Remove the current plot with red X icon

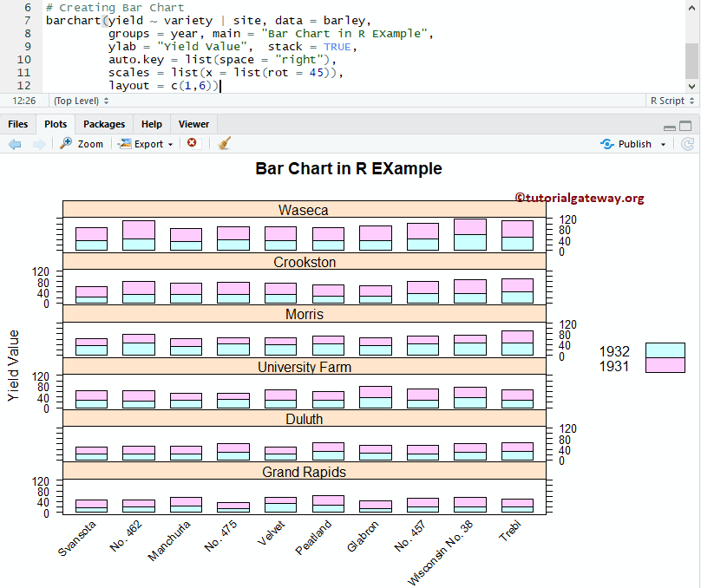(x=193, y=144)
